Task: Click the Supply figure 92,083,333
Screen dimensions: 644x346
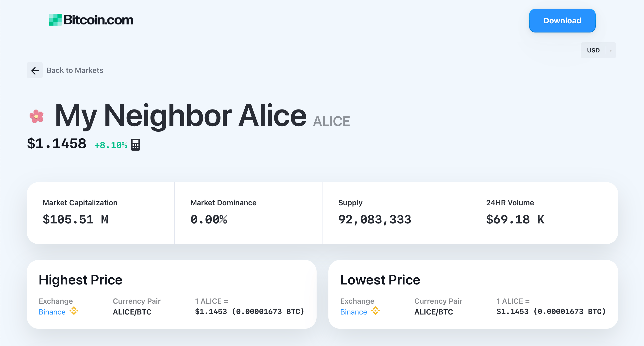Action: [374, 220]
